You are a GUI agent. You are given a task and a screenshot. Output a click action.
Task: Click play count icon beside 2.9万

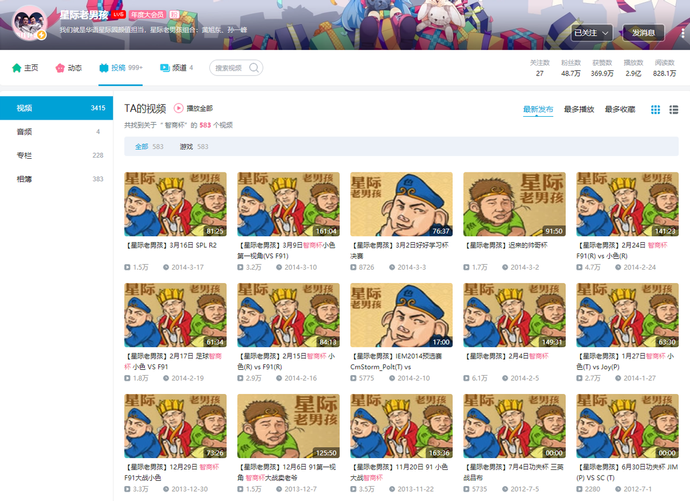pos(240,378)
